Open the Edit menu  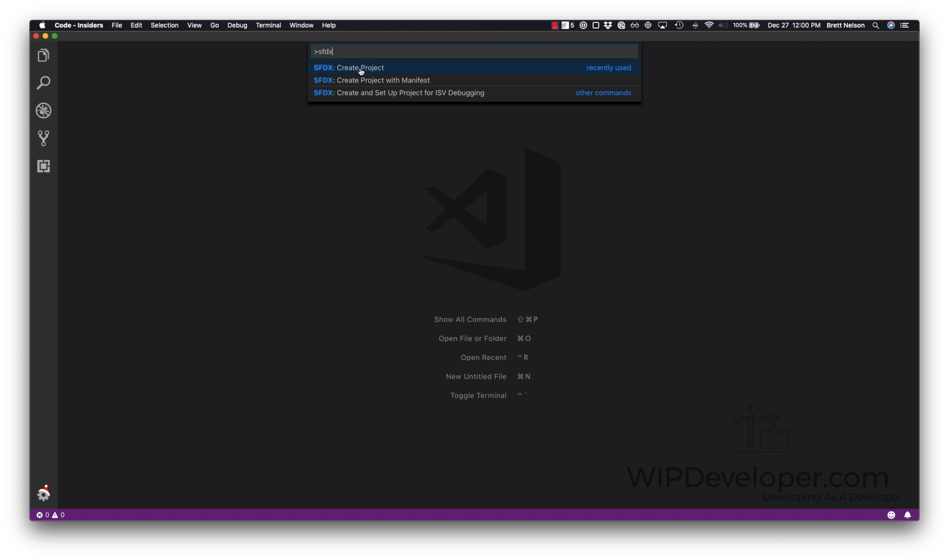tap(136, 25)
